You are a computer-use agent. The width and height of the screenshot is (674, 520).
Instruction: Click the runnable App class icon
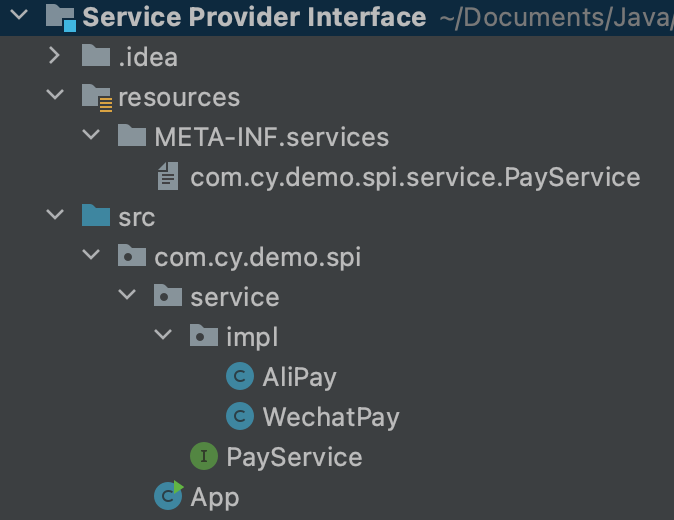pyautogui.click(x=168, y=496)
